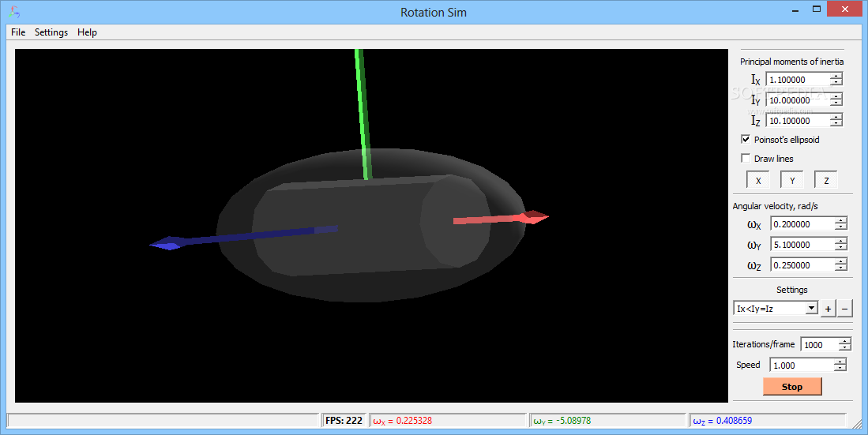
Task: Increase Ix using the up spinner arrow
Action: pyautogui.click(x=836, y=76)
